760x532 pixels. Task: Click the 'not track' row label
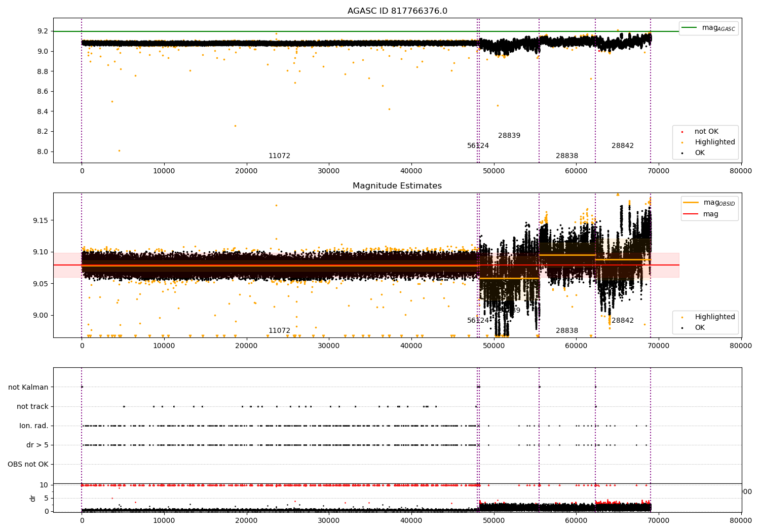[x=32, y=407]
